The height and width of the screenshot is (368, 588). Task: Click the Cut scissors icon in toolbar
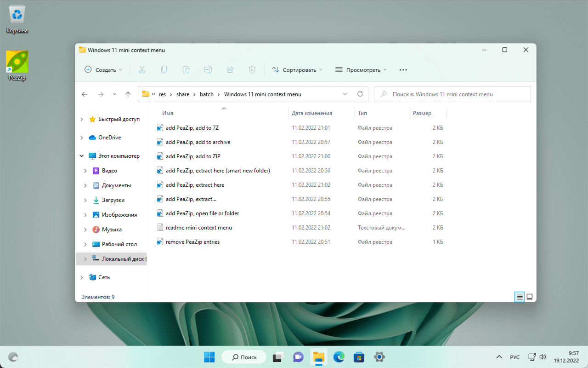(141, 70)
